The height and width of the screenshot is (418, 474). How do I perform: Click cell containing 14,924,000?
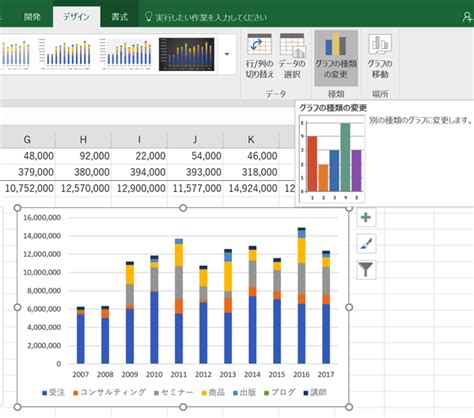(251, 188)
